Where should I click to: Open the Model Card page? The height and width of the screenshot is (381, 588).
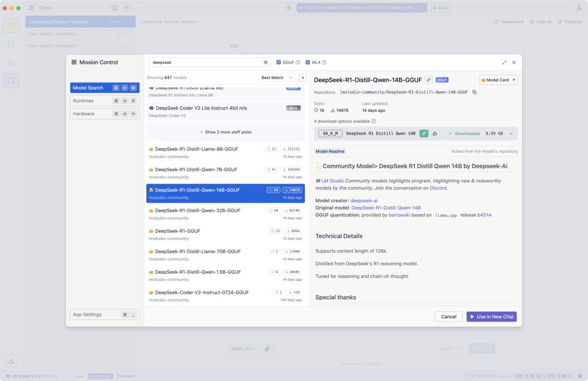click(498, 80)
